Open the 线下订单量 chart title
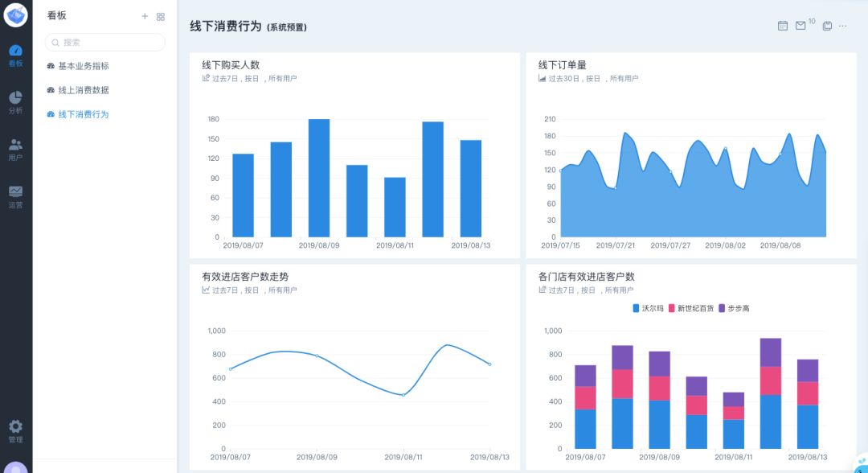Image resolution: width=868 pixels, height=473 pixels. click(x=562, y=65)
